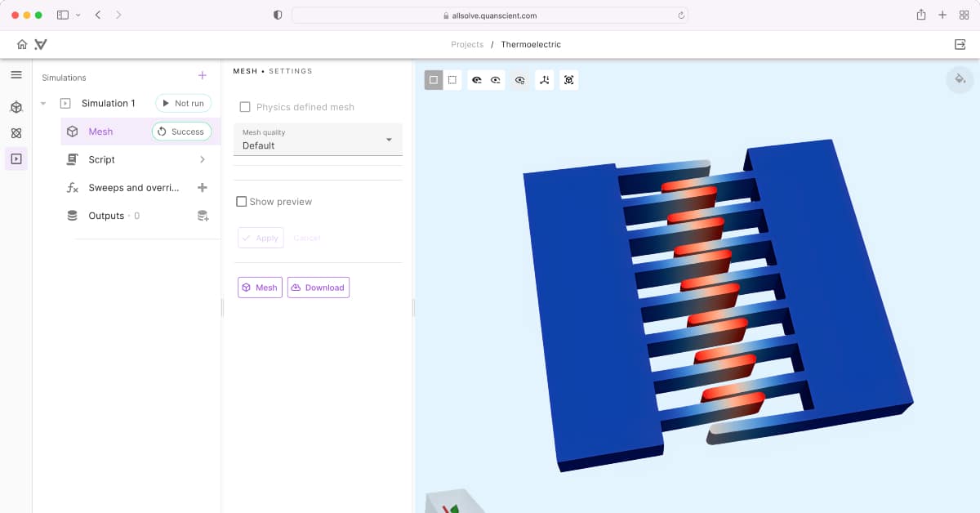980x513 pixels.
Task: Toggle the Show preview checkbox
Action: pyautogui.click(x=242, y=202)
